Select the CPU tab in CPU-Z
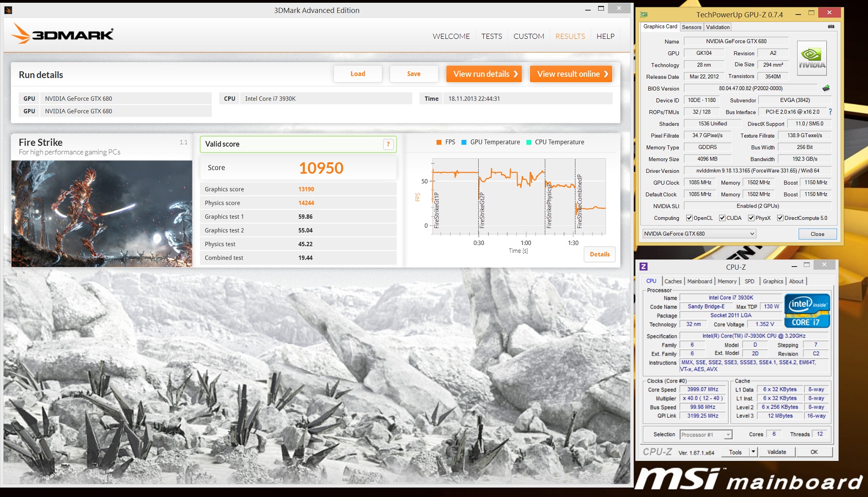 coord(651,281)
